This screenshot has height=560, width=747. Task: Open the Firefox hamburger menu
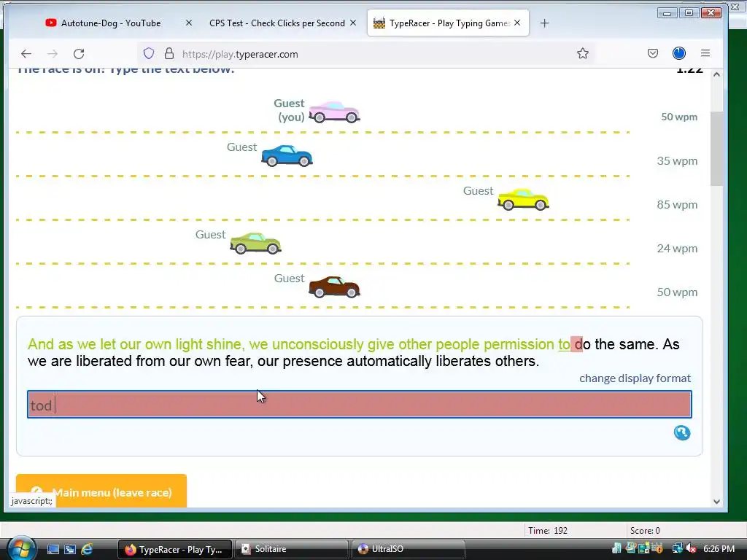point(705,53)
